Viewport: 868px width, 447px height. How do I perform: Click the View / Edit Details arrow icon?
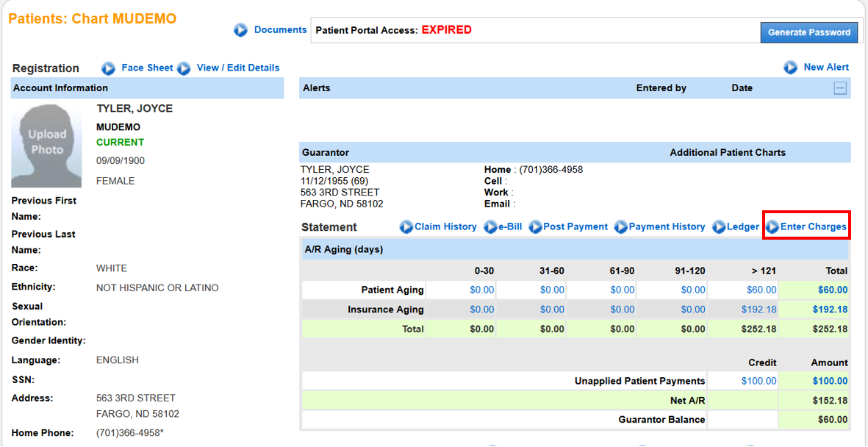click(x=184, y=68)
